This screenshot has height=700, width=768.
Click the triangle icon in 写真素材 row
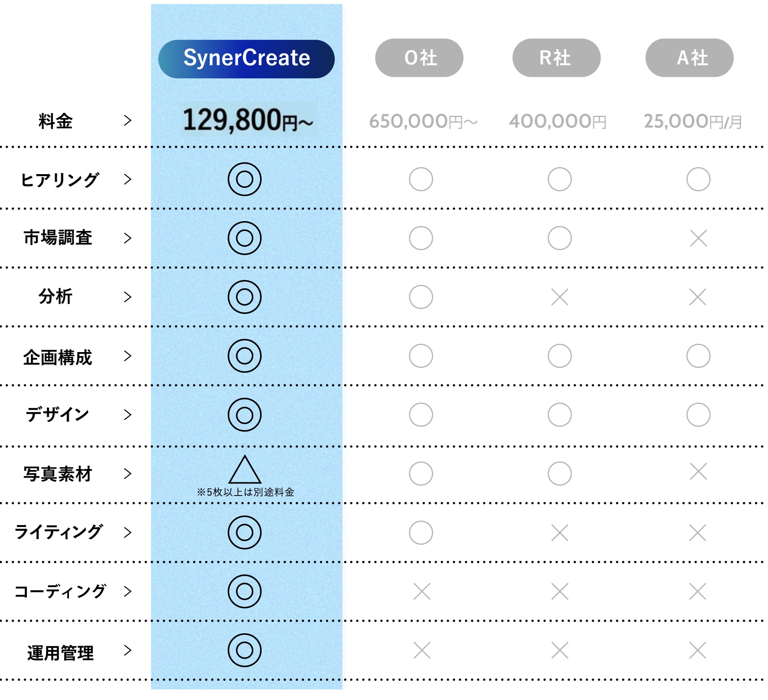[245, 469]
